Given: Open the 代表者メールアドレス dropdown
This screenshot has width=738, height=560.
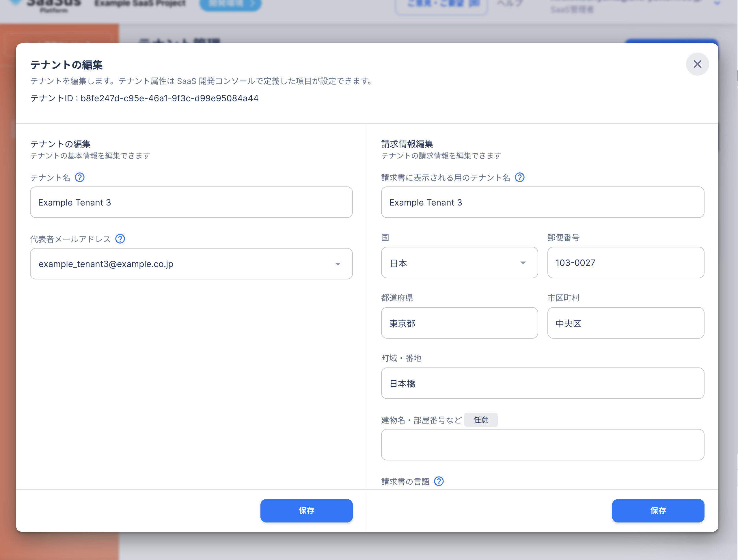Looking at the screenshot, I should 187,264.
